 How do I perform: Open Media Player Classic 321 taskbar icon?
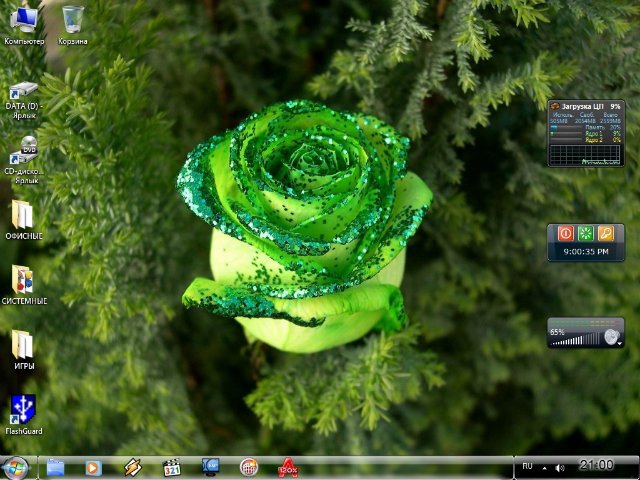tap(171, 467)
